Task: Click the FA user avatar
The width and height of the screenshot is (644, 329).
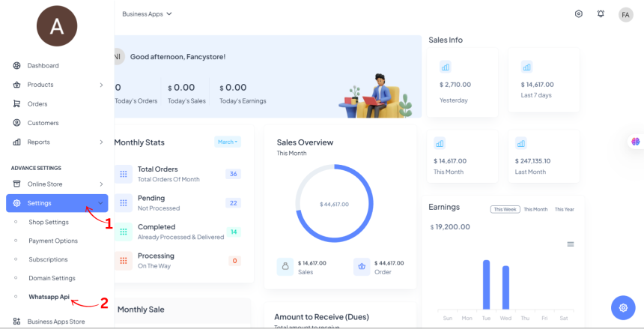Action: tap(625, 15)
